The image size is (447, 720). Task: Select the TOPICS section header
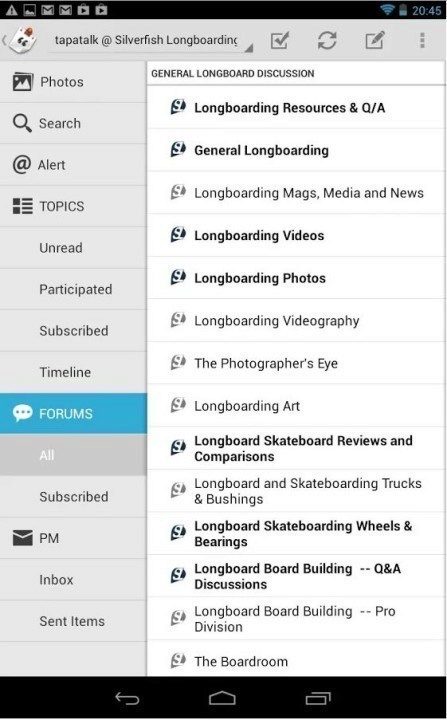click(74, 206)
